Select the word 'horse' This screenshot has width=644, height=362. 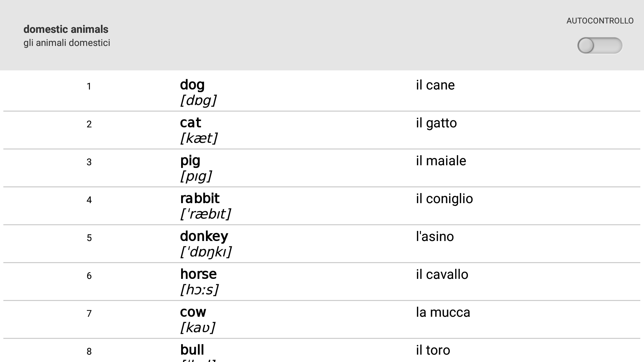click(198, 274)
